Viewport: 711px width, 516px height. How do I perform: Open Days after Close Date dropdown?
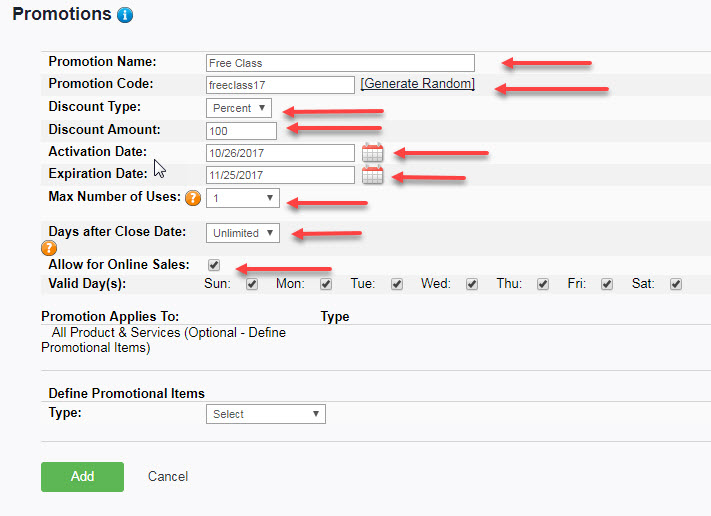click(x=242, y=233)
